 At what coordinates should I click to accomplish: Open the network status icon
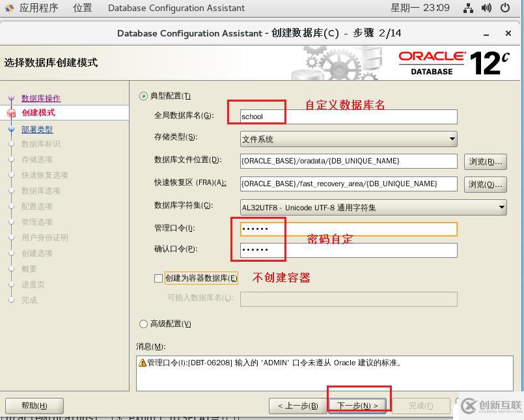click(468, 8)
